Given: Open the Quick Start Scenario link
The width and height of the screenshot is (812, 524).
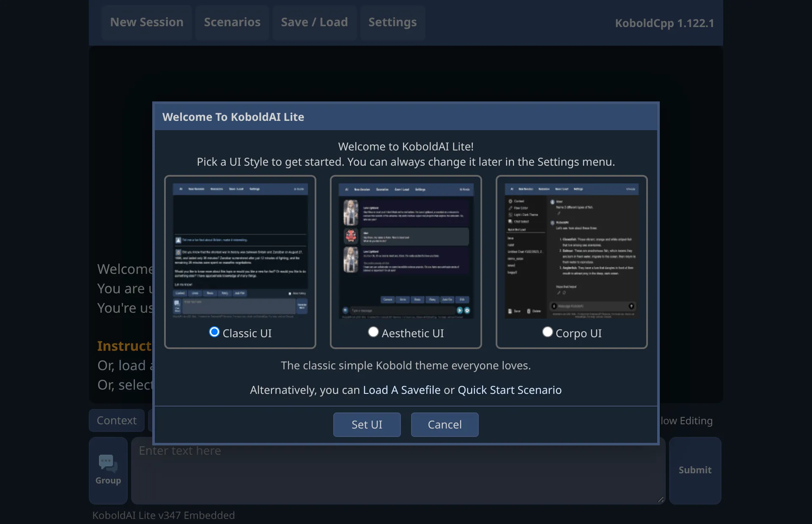Looking at the screenshot, I should point(510,390).
